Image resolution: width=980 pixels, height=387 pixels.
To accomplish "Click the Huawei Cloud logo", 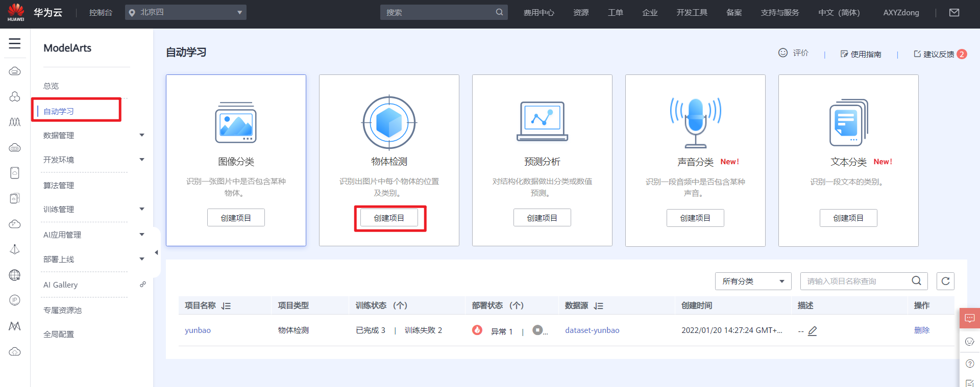I will click(16, 12).
